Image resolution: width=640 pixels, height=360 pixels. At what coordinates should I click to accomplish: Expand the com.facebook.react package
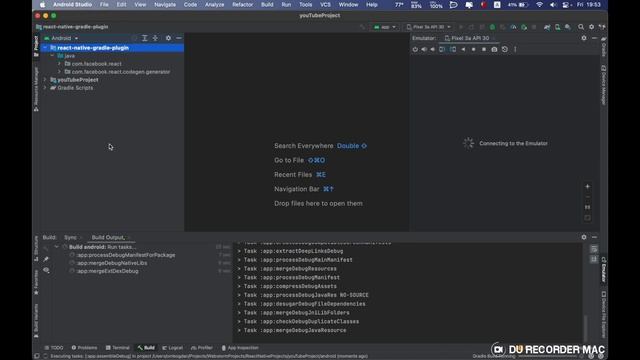click(x=60, y=64)
